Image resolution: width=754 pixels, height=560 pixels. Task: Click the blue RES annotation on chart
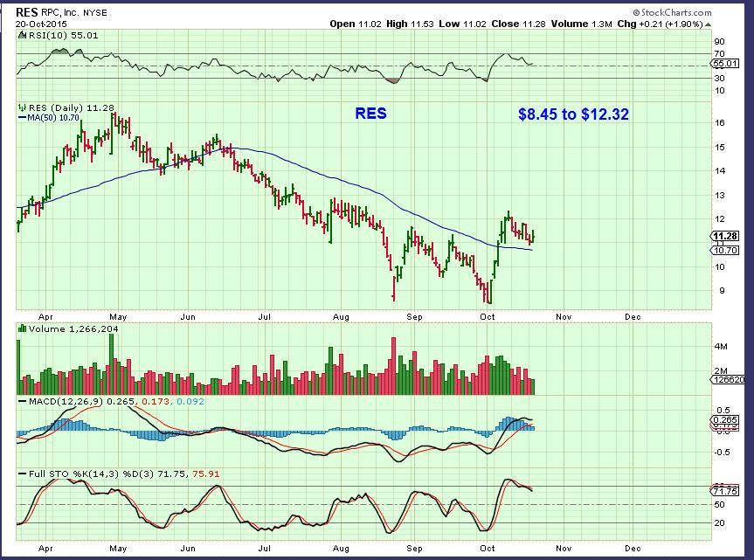pyautogui.click(x=370, y=114)
